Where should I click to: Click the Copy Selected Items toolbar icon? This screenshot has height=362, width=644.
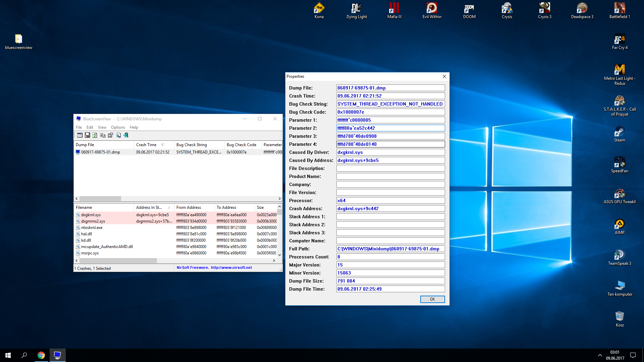(x=103, y=135)
